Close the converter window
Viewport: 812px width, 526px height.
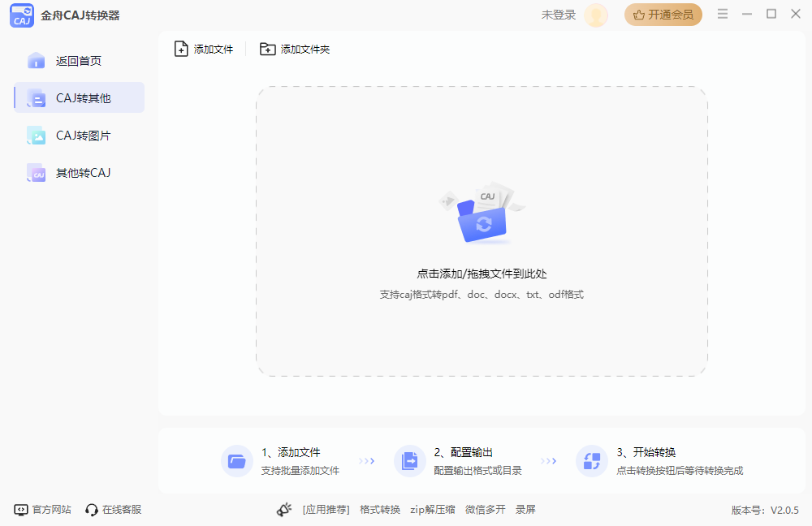tap(796, 14)
